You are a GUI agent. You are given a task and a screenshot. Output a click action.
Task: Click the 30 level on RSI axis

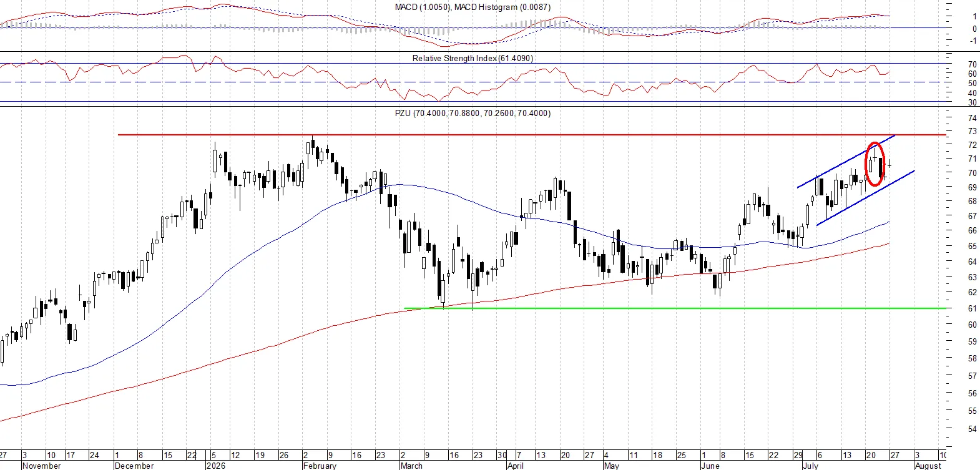click(973, 103)
